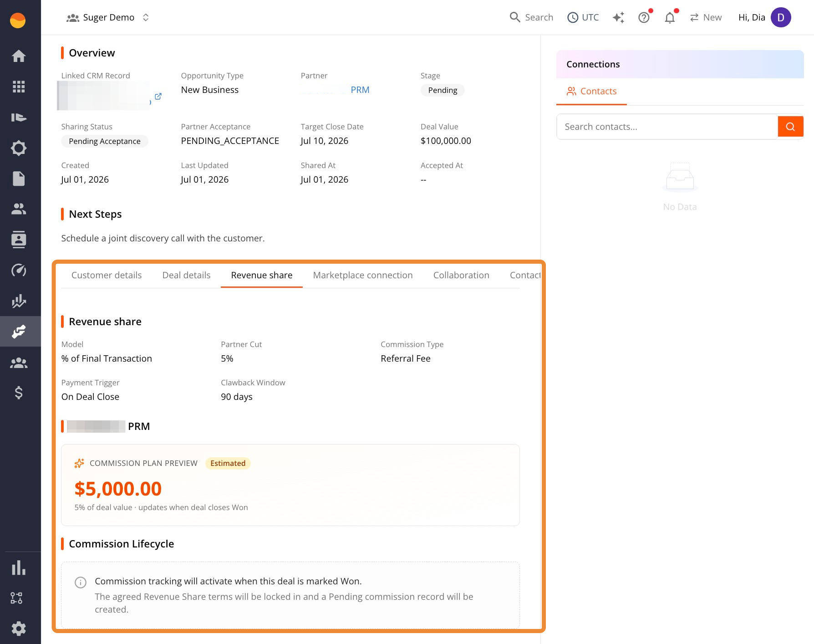Click the Jul 10, 2026 close date
Image resolution: width=814 pixels, height=644 pixels.
324,141
